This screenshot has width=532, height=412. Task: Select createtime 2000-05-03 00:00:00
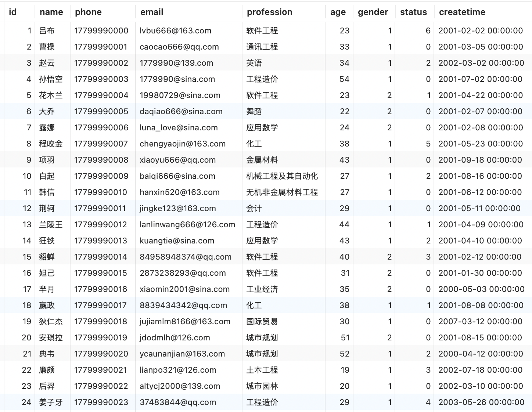(481, 289)
